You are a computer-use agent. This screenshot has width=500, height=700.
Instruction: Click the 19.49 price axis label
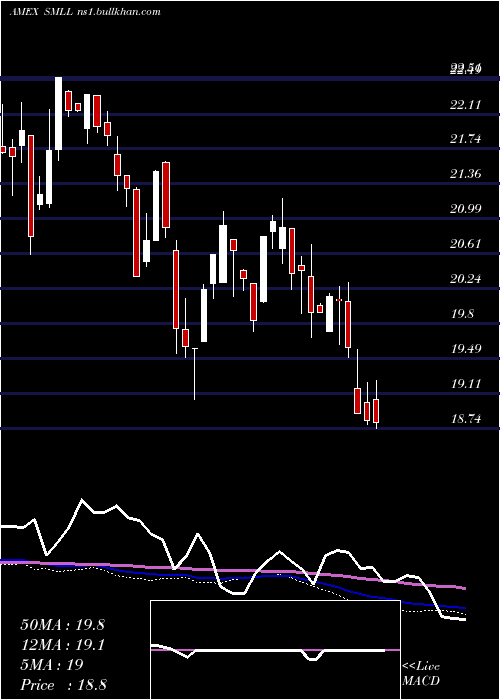pyautogui.click(x=466, y=348)
